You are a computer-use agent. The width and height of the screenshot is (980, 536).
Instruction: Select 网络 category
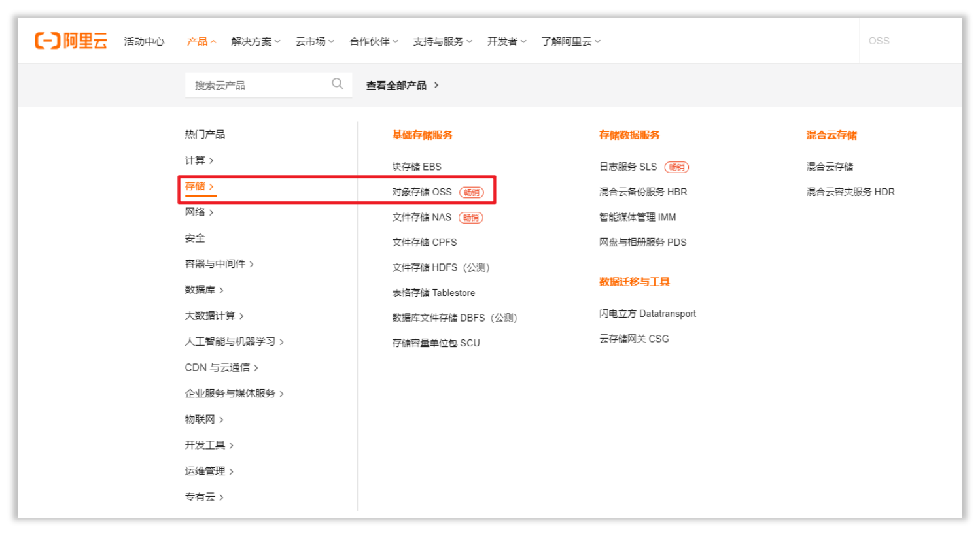point(199,212)
